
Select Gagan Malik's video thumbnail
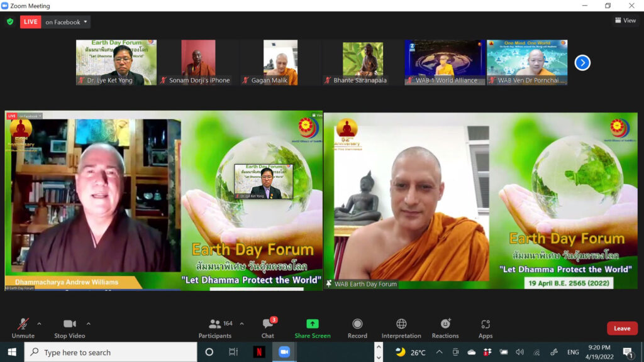click(x=280, y=62)
